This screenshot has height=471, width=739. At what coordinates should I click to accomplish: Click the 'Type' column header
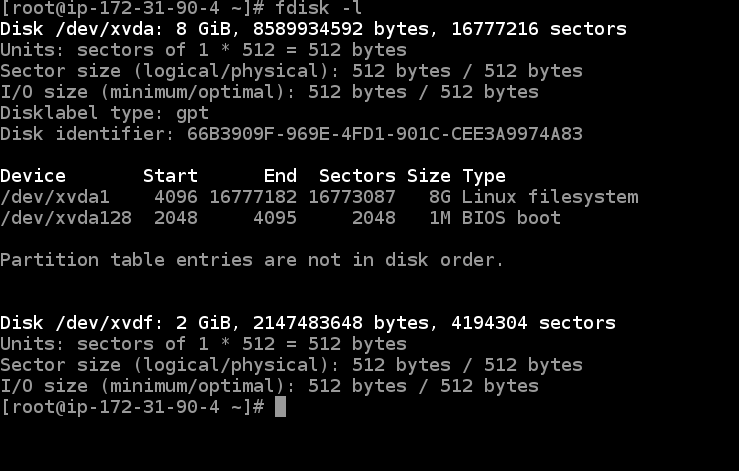pos(483,176)
